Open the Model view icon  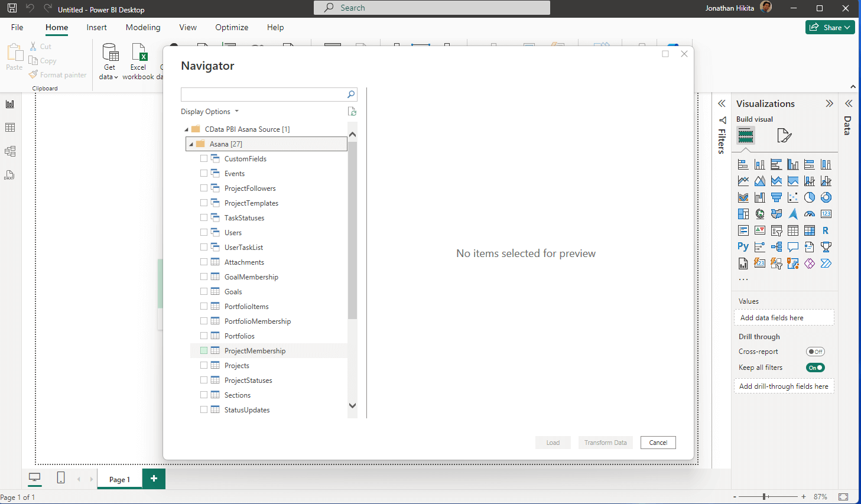coord(10,151)
